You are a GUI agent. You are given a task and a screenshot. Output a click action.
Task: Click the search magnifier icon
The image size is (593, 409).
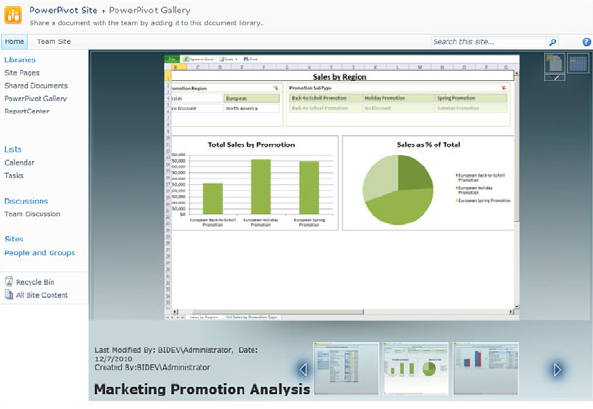552,42
